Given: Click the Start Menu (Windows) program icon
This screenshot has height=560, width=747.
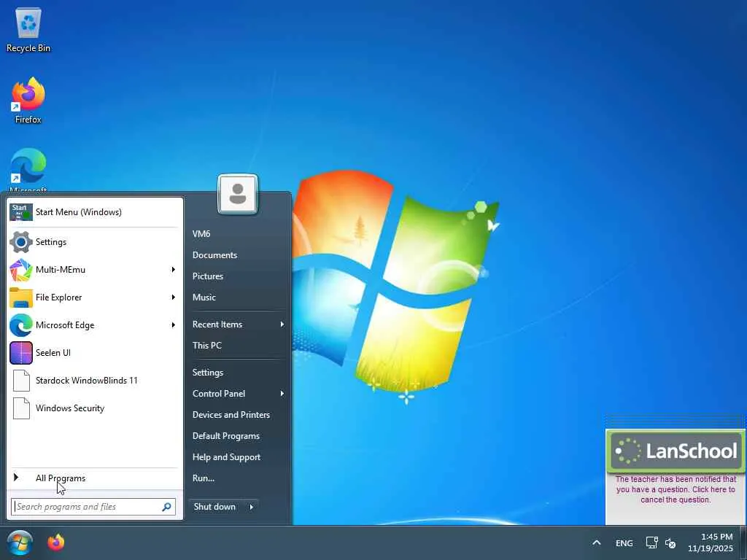Looking at the screenshot, I should pos(21,212).
